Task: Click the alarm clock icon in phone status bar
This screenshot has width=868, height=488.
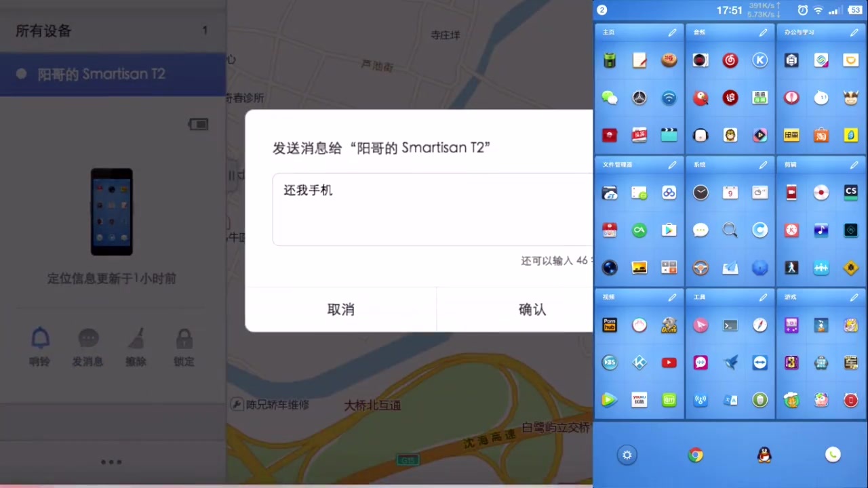Action: point(803,10)
